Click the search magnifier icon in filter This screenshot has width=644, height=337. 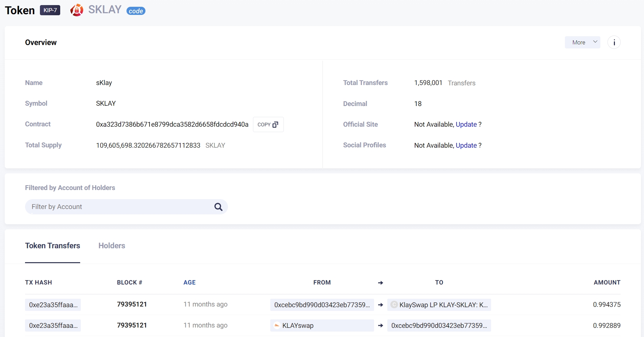pos(218,207)
